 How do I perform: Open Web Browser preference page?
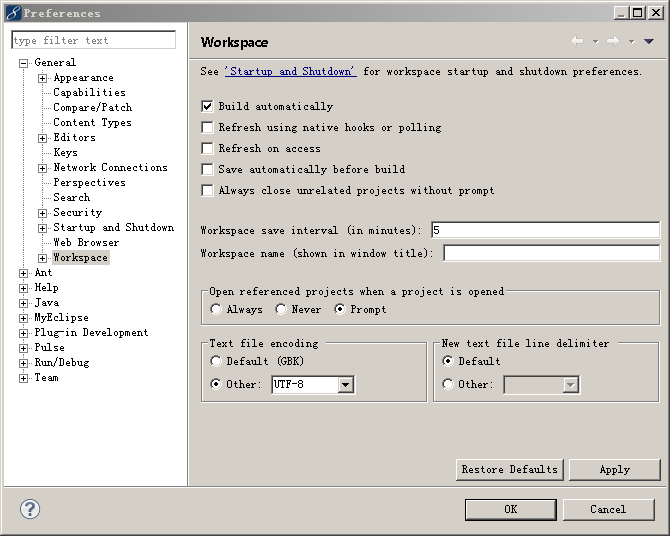(86, 242)
